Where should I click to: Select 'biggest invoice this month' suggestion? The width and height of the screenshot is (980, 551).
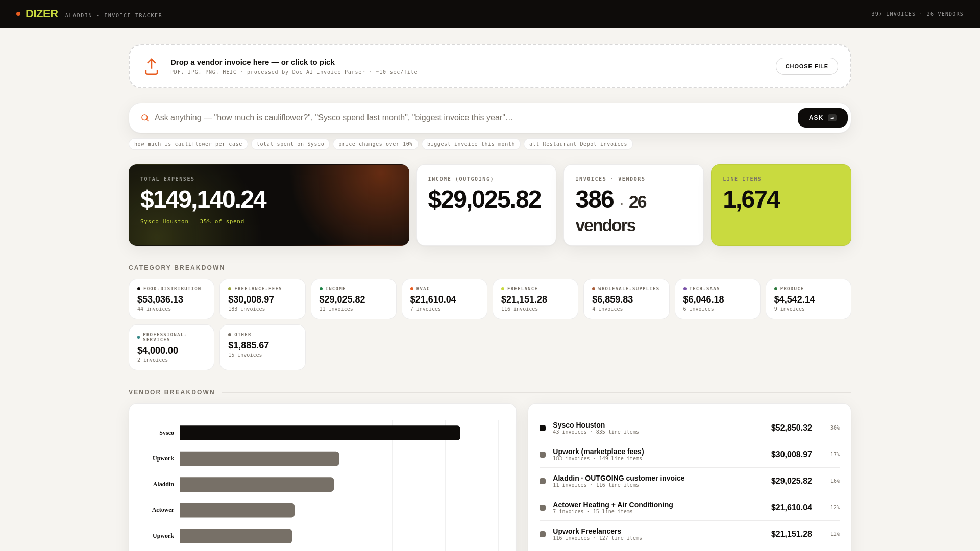pos(471,144)
